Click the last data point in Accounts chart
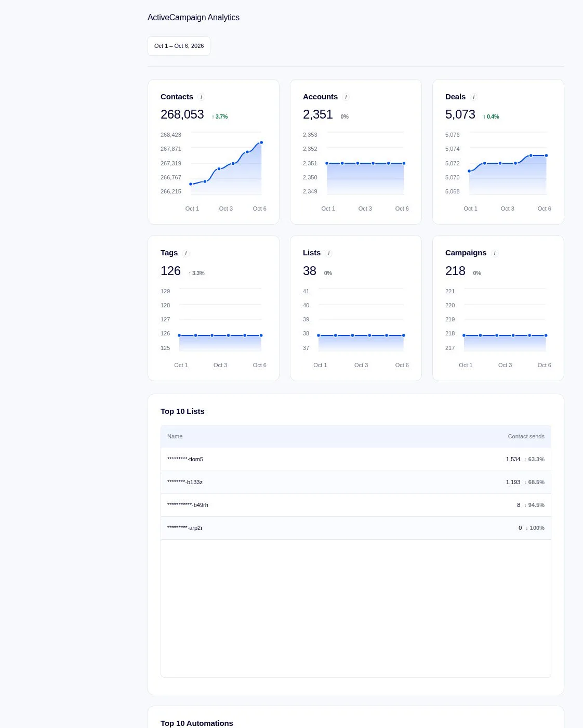The width and height of the screenshot is (583, 728). tap(404, 163)
